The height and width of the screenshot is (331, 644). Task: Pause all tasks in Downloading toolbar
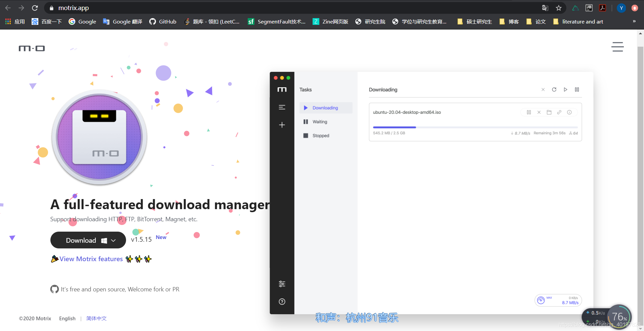coord(577,90)
